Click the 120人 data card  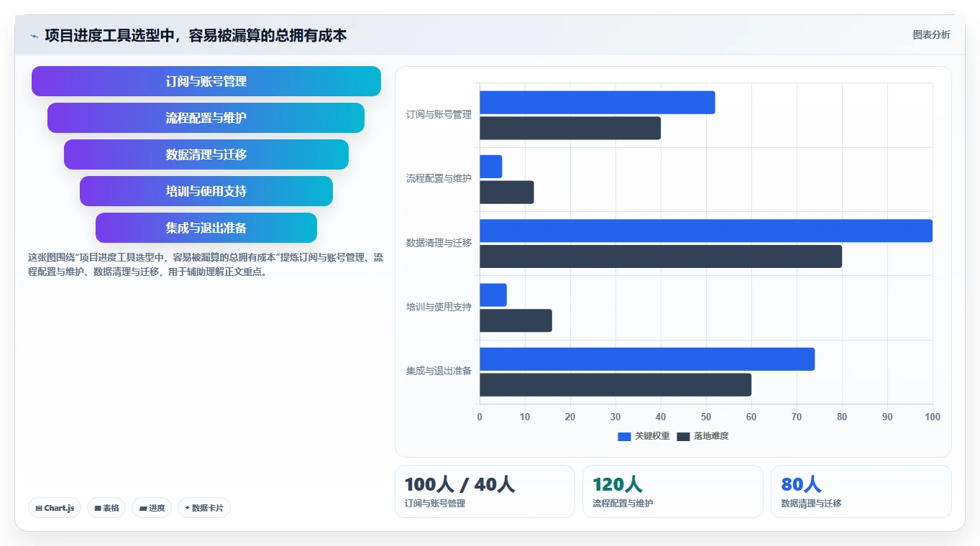coord(673,491)
